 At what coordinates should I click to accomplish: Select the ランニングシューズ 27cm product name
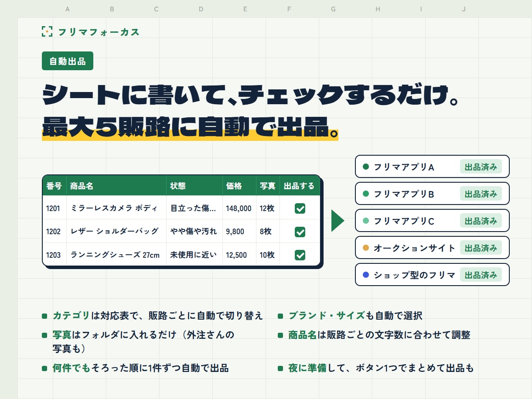pyautogui.click(x=115, y=255)
